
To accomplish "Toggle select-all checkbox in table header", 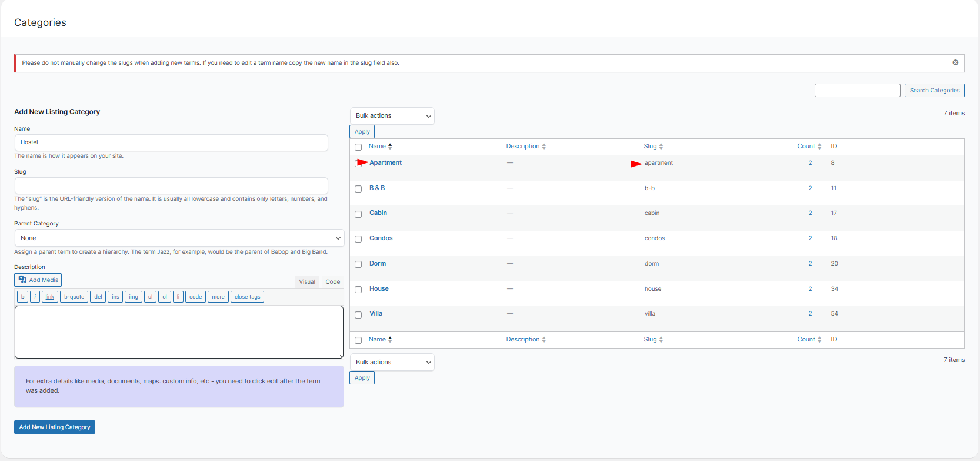I will point(358,147).
